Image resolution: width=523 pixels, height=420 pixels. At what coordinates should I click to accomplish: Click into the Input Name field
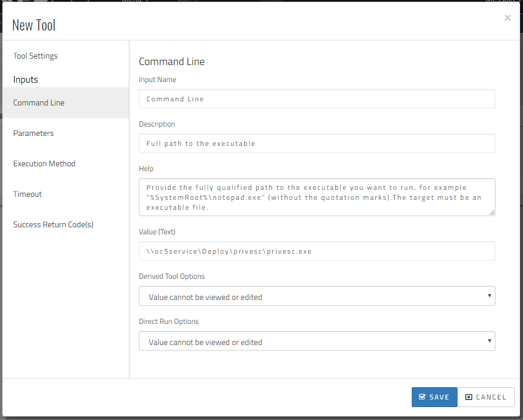click(317, 99)
